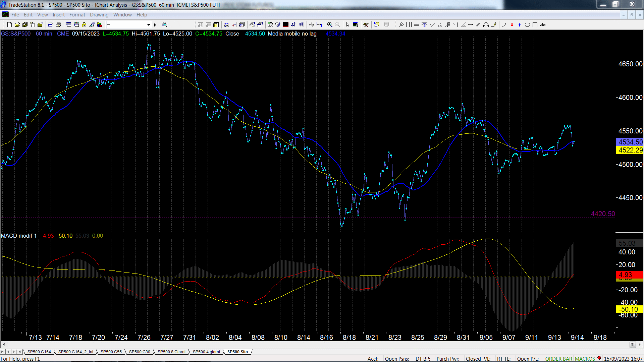Click the insert analysis technique icon
Screen dimensions: 644x362
[226, 25]
